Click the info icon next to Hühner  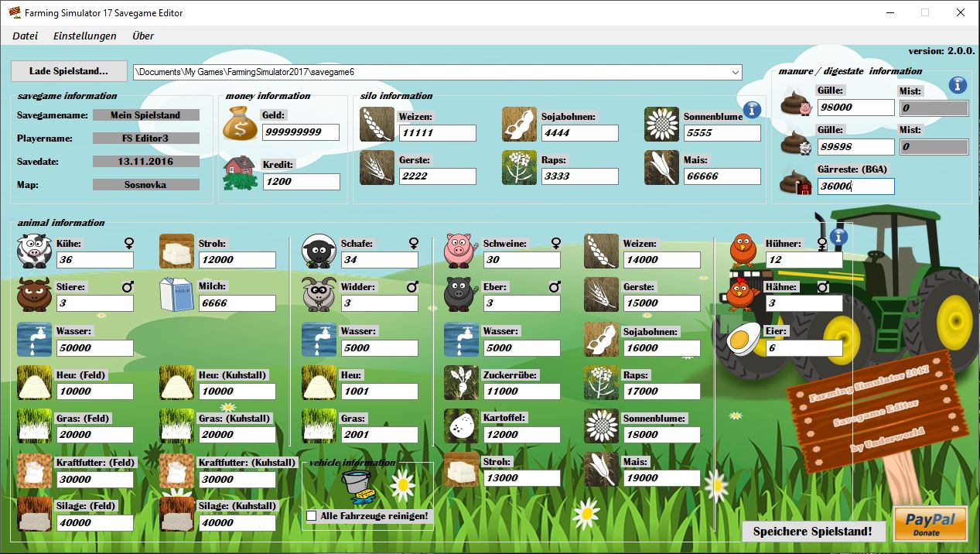point(838,236)
